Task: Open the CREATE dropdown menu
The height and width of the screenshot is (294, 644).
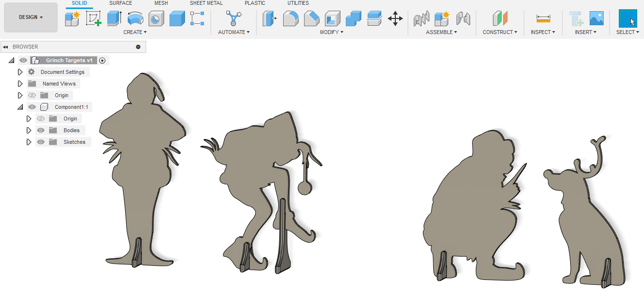Action: [135, 32]
